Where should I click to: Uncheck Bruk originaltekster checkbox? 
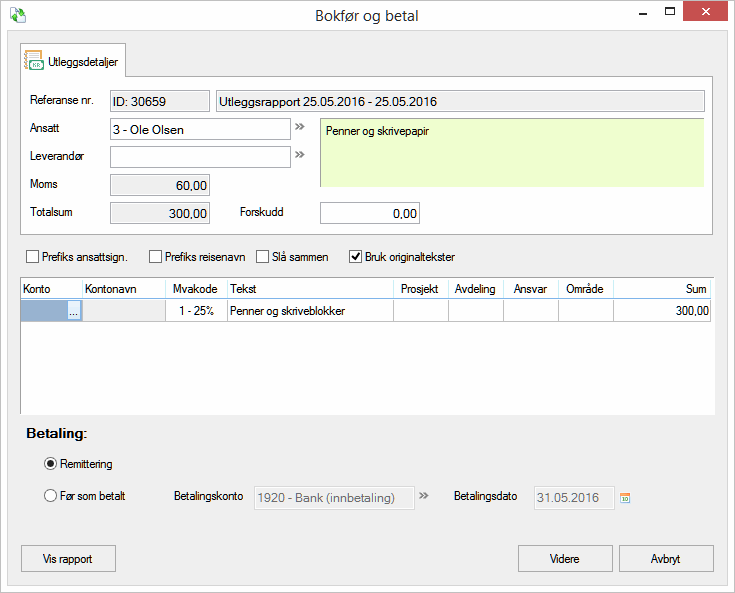coord(356,257)
